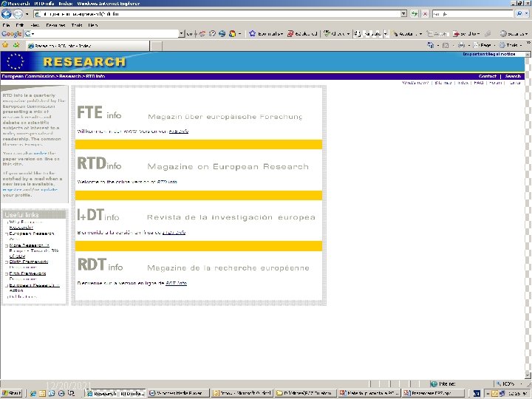Click the Print icon in command bar
532x399 pixels.
pyautogui.click(x=461, y=45)
